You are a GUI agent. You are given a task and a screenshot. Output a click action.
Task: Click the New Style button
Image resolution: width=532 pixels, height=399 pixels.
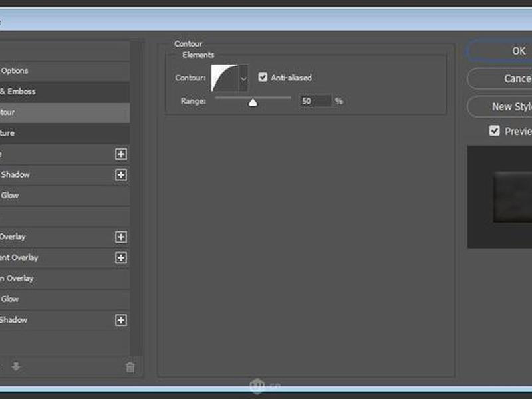click(499, 106)
